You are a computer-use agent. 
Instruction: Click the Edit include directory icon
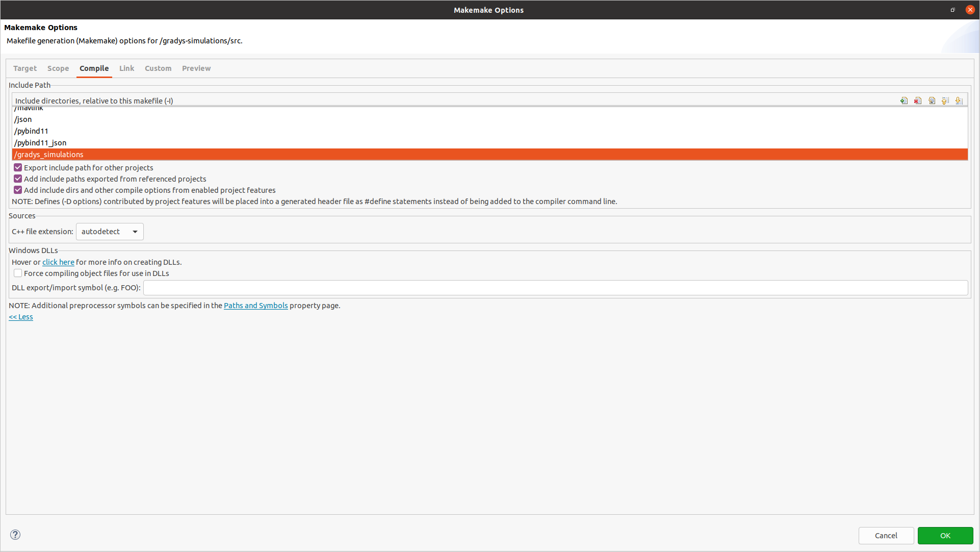click(x=932, y=101)
